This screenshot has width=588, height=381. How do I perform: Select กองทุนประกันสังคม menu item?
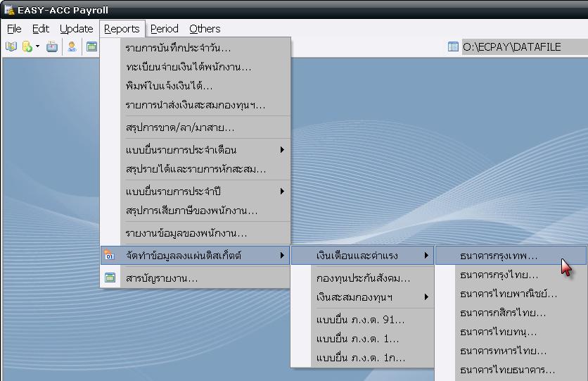(x=363, y=278)
